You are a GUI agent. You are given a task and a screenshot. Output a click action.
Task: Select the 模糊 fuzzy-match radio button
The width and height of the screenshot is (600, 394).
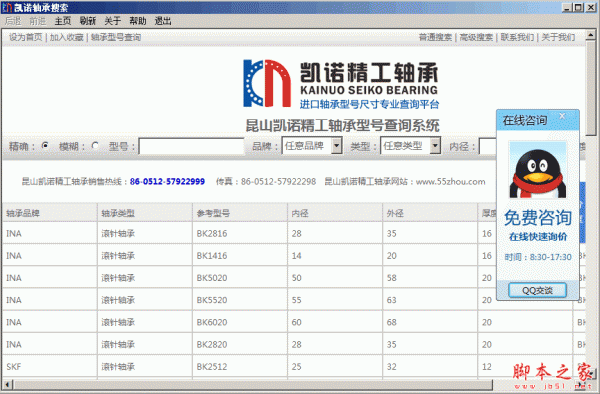(x=95, y=145)
